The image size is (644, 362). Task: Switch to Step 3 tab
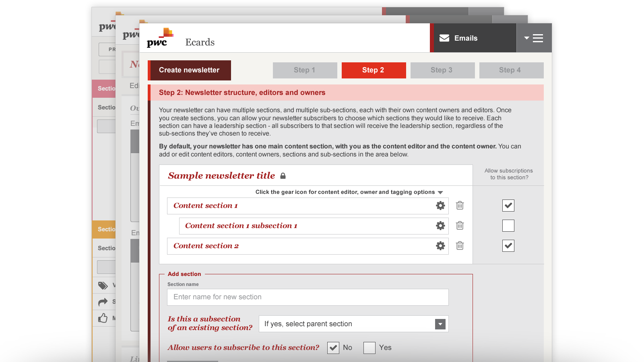[x=443, y=70]
